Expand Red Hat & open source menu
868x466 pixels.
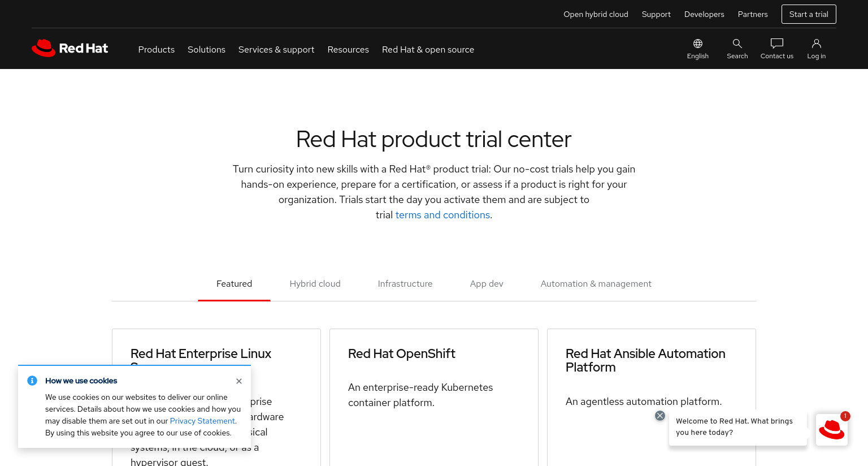428,50
